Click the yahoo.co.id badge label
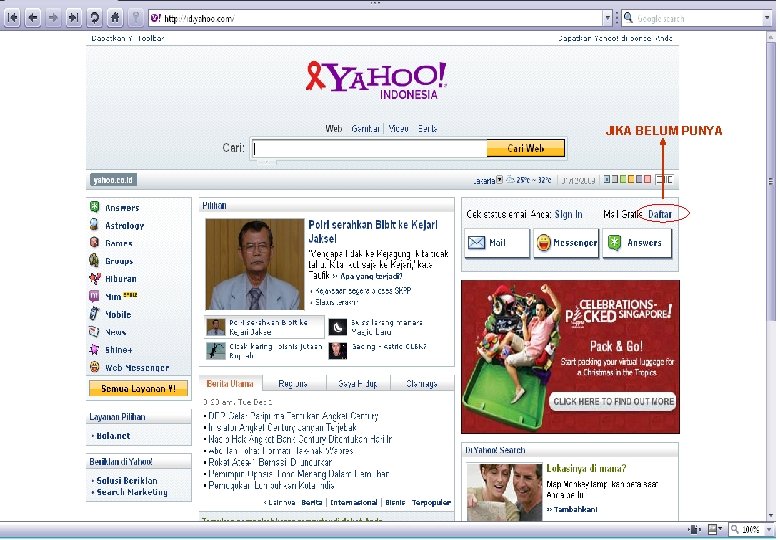 [x=113, y=180]
